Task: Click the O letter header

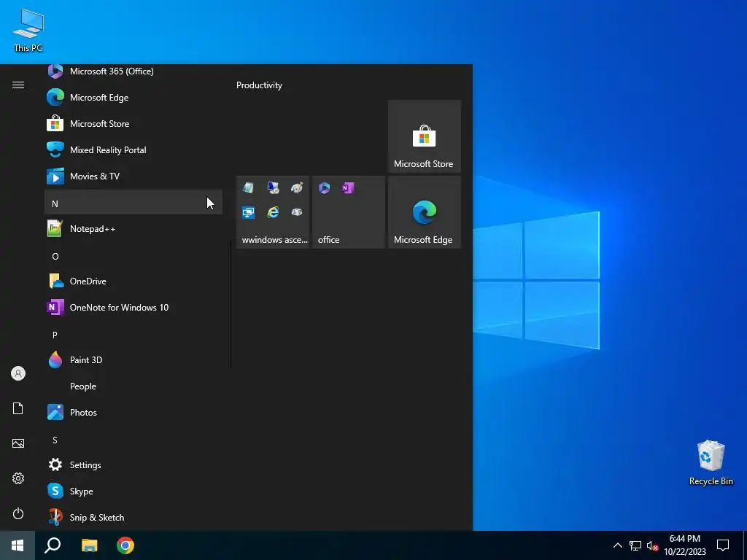Action: pyautogui.click(x=133, y=255)
